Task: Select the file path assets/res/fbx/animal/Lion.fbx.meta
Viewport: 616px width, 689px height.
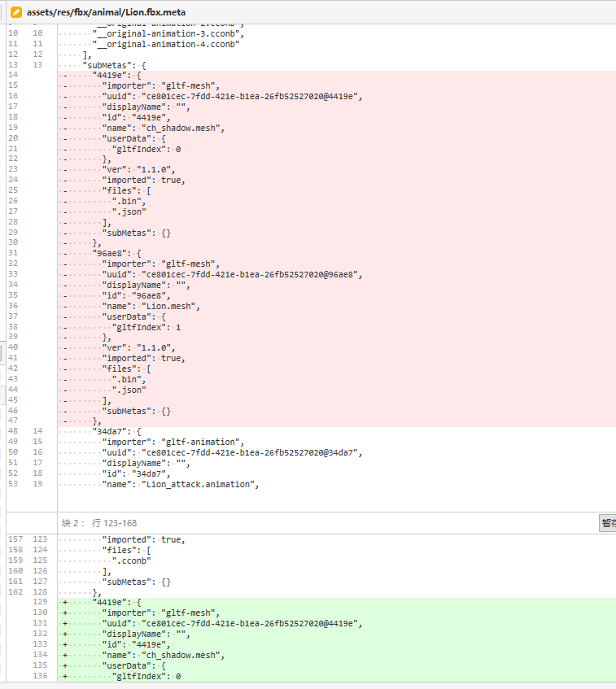Action: (106, 12)
